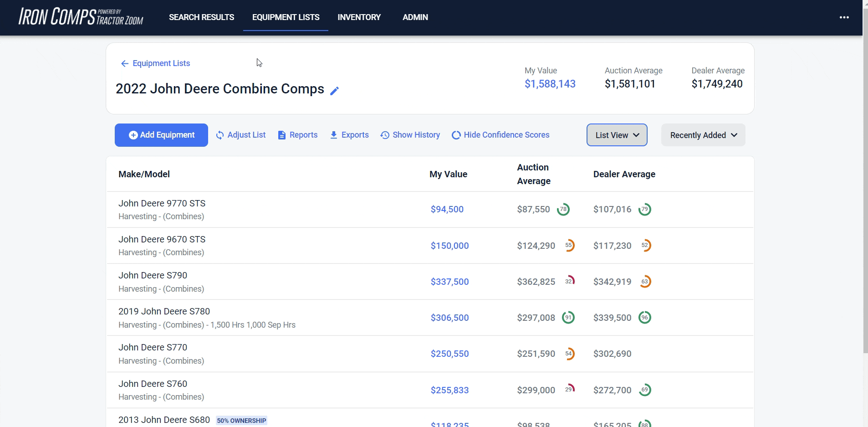Toggle Hide Confidence Scores
This screenshot has height=427, width=868.
pos(500,135)
